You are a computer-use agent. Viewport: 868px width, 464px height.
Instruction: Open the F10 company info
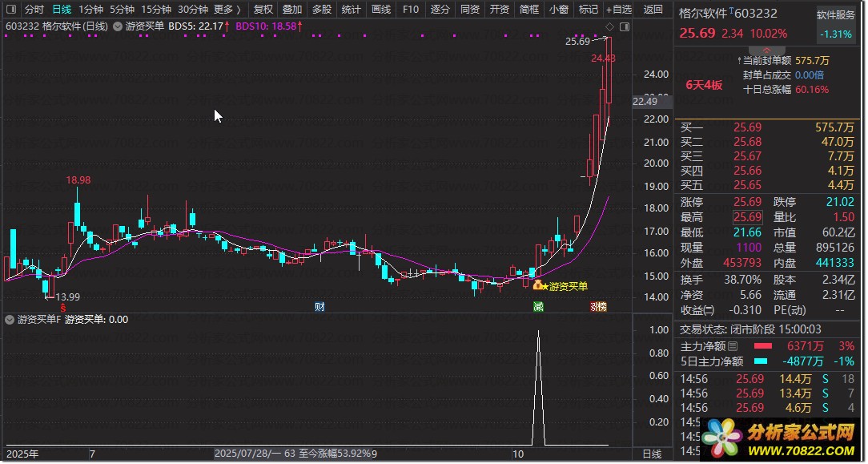411,10
